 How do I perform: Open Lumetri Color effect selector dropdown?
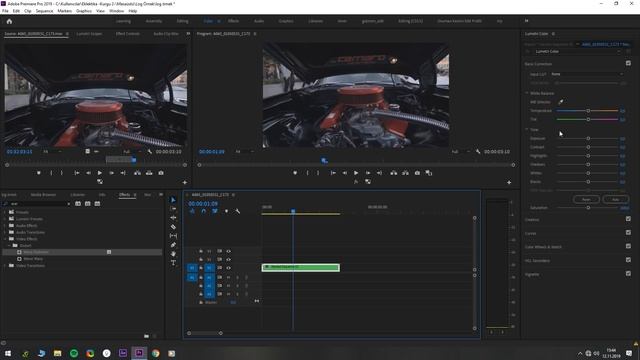tap(578, 51)
